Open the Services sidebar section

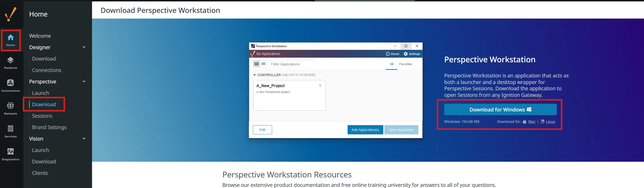tap(11, 132)
